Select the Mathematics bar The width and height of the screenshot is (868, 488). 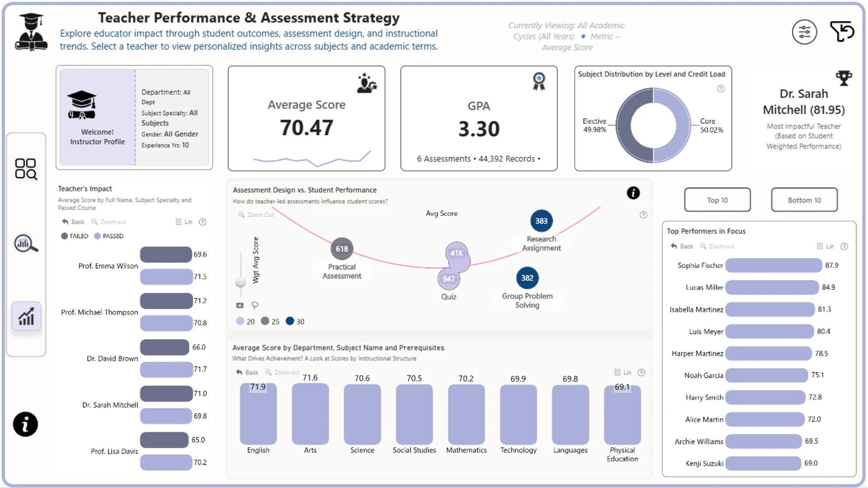tap(466, 414)
